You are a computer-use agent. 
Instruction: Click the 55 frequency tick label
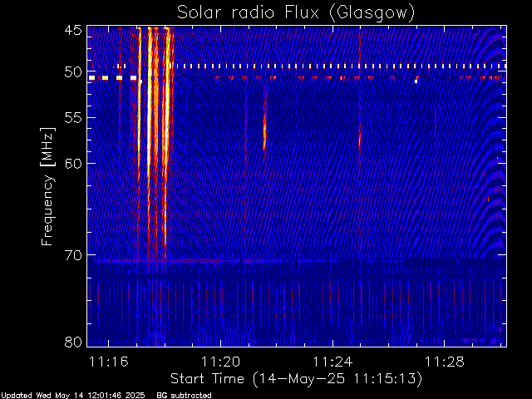tap(73, 118)
